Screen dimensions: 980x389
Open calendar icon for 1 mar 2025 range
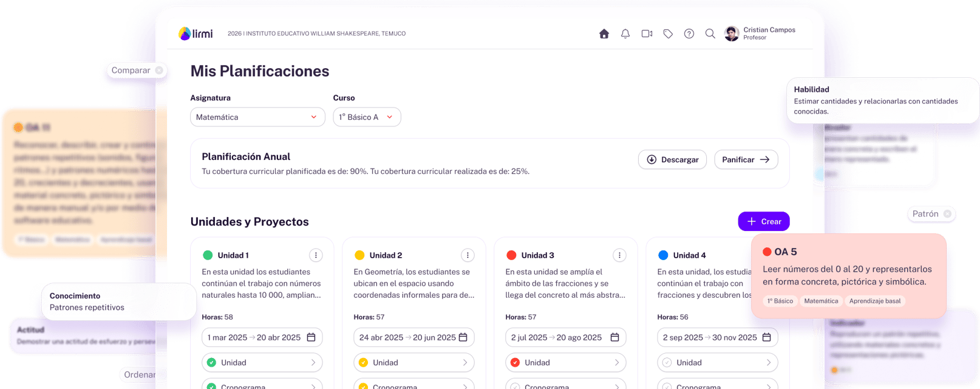[311, 337]
